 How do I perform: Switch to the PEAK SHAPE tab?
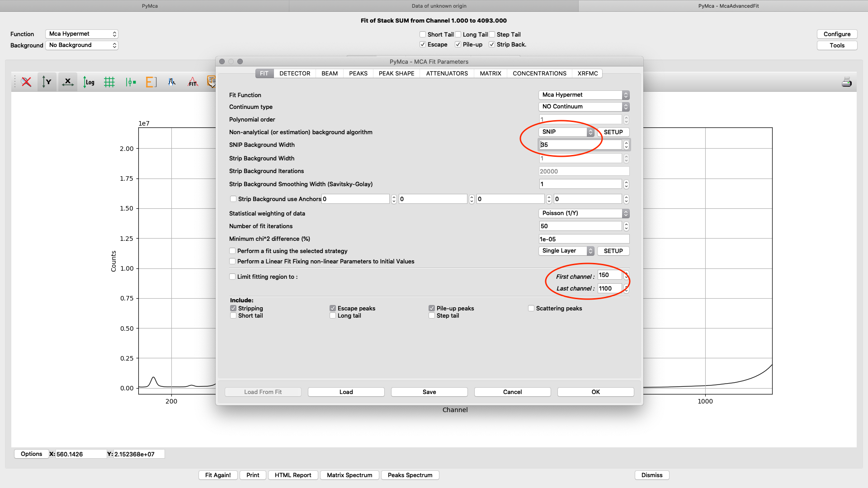pyautogui.click(x=396, y=73)
